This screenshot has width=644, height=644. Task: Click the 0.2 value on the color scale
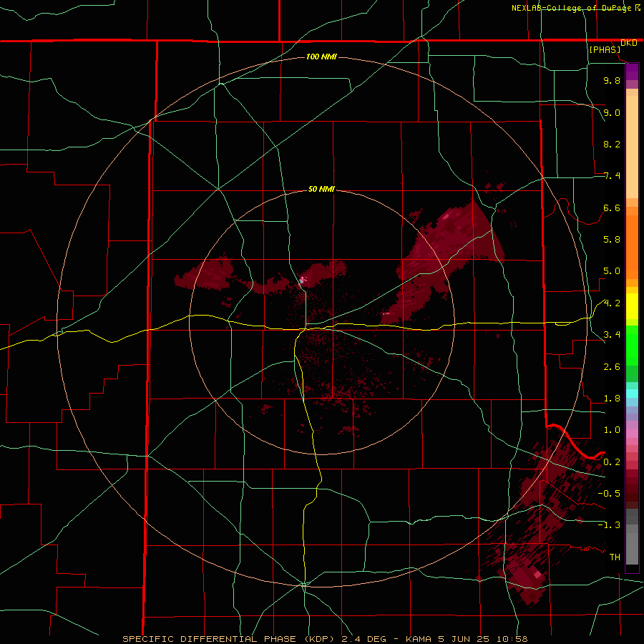pyautogui.click(x=612, y=462)
